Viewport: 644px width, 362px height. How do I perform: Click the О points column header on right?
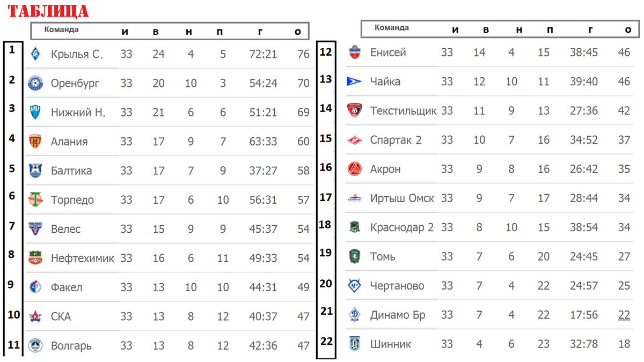(628, 30)
